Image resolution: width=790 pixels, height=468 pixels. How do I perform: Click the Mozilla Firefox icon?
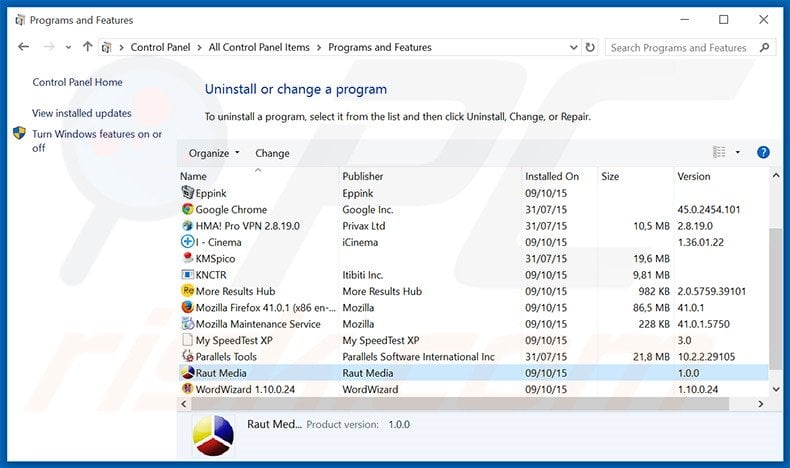(187, 307)
